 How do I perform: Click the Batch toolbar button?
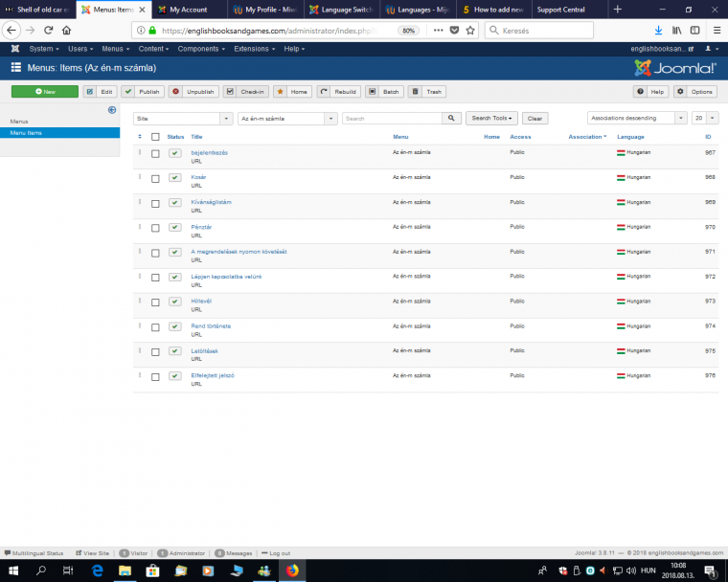click(384, 92)
